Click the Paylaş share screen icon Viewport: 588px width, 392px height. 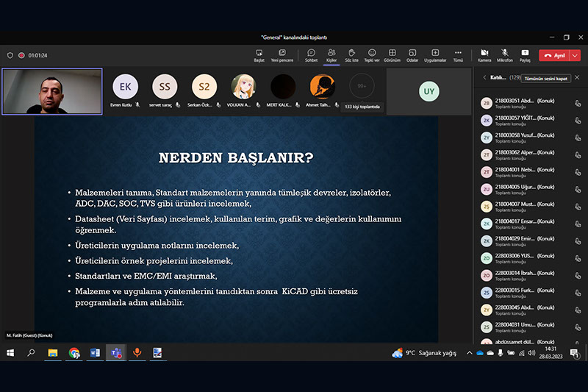[x=525, y=54]
